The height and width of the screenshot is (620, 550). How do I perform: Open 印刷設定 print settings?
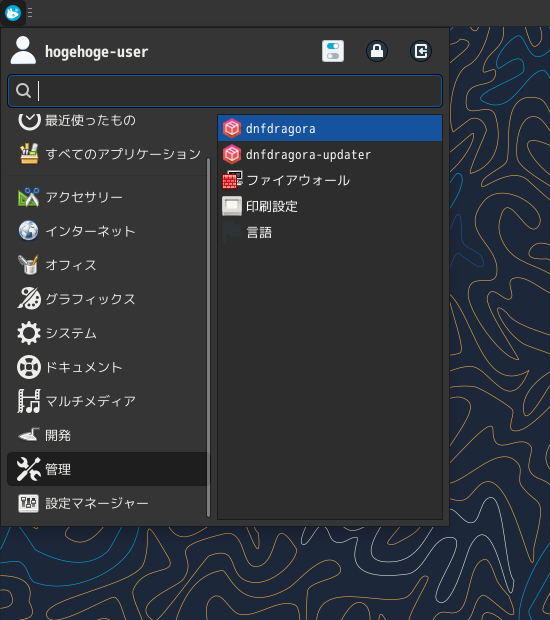330,206
